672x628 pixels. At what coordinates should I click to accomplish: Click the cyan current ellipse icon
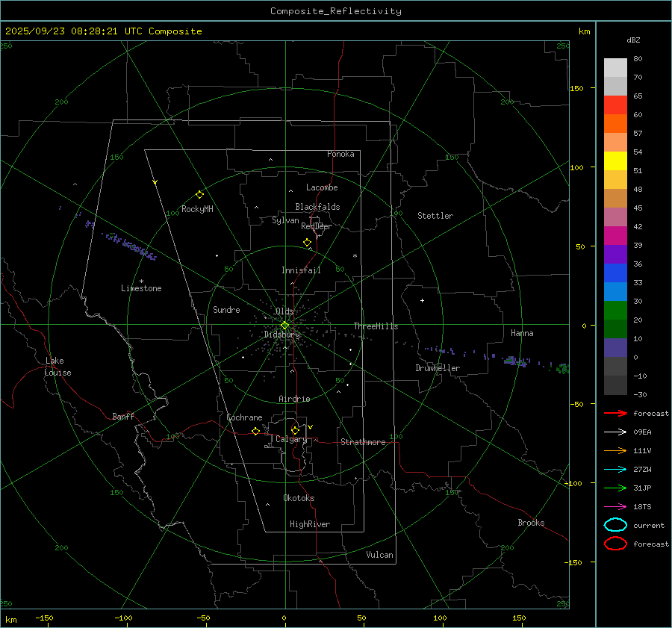[615, 525]
